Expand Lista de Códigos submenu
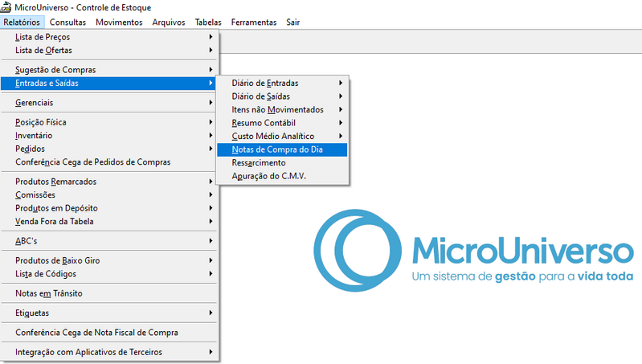The width and height of the screenshot is (642, 364). click(108, 273)
